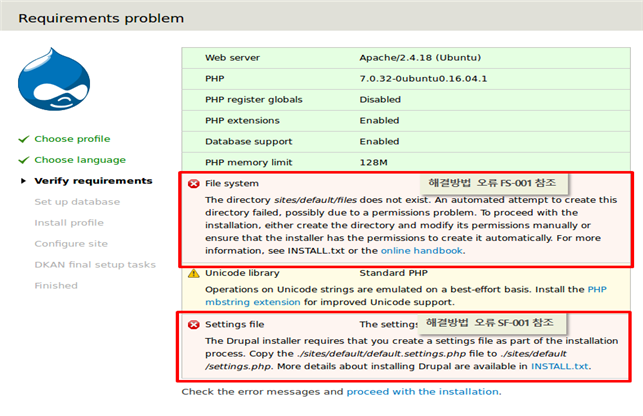The width and height of the screenshot is (643, 416).
Task: Select the Choose profile step
Action: [72, 139]
